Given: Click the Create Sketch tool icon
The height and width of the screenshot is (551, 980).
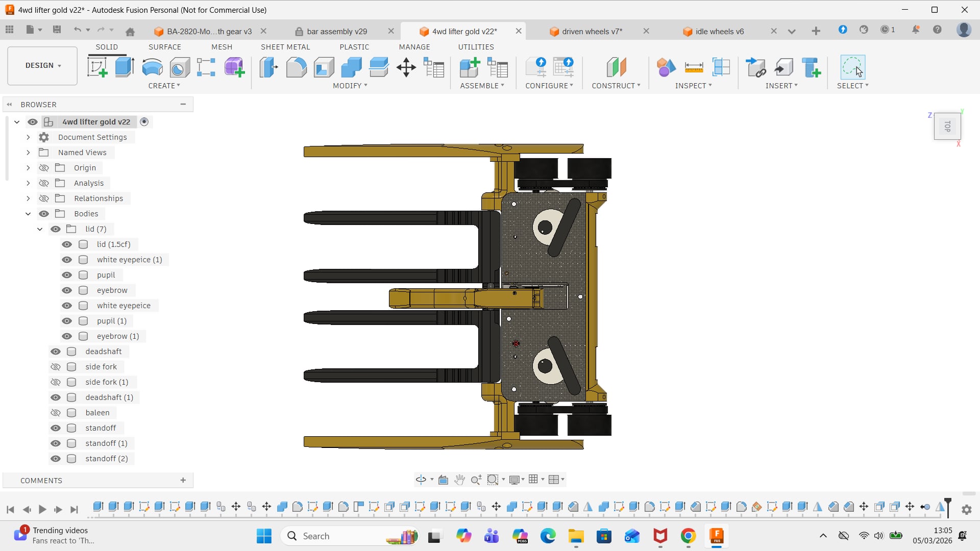Looking at the screenshot, I should point(97,67).
